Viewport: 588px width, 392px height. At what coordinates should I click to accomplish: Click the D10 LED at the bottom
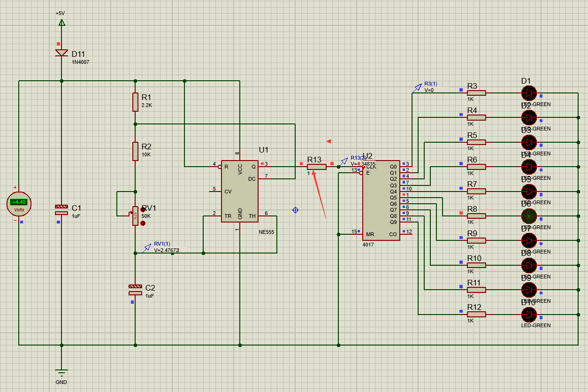[x=528, y=314]
